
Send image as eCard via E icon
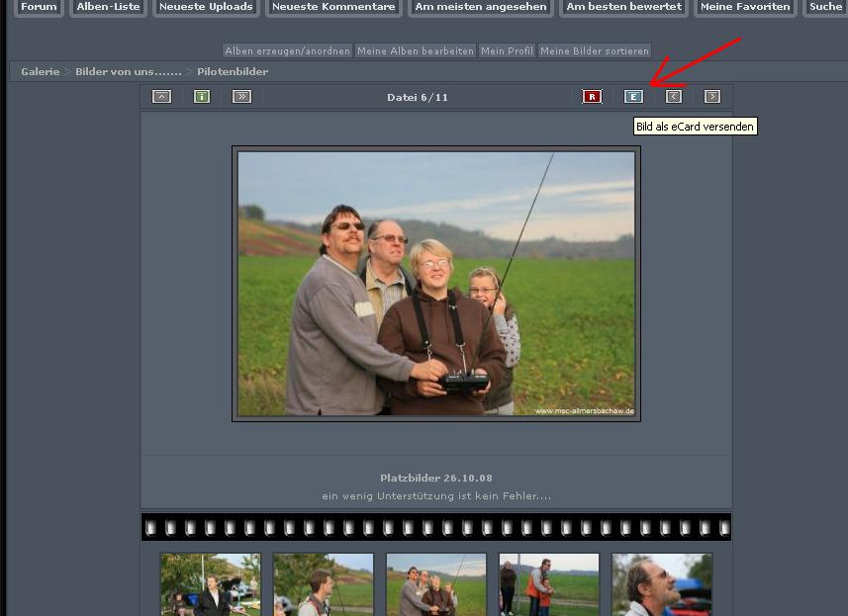(633, 97)
